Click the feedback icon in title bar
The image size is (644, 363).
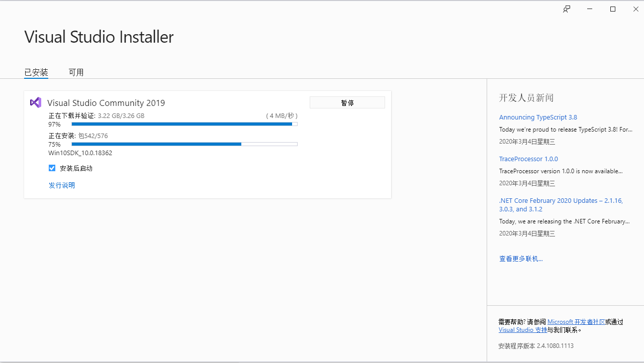[567, 9]
